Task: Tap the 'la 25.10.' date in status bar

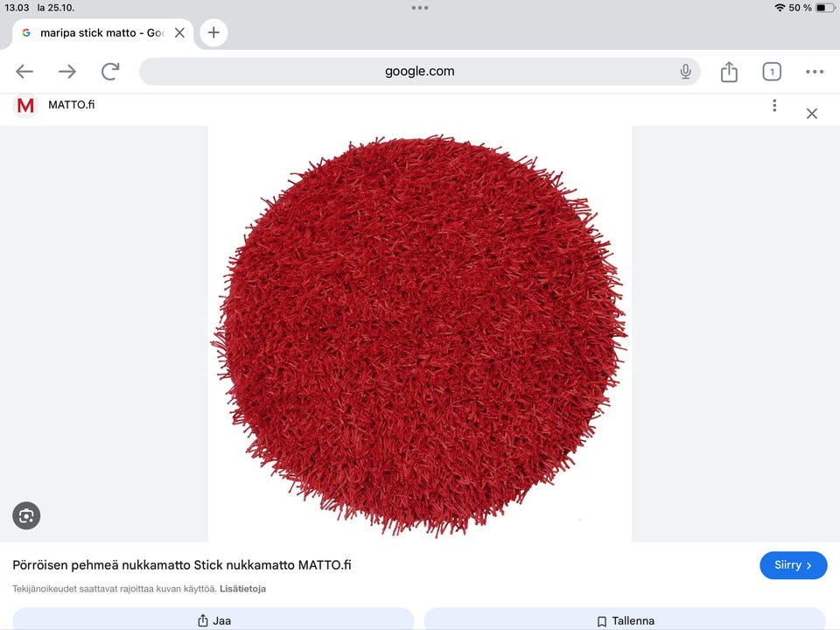Action: 55,8
